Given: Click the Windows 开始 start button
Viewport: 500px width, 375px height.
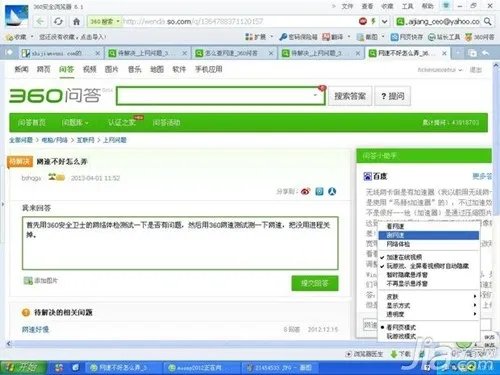Looking at the screenshot, I should click(23, 367).
